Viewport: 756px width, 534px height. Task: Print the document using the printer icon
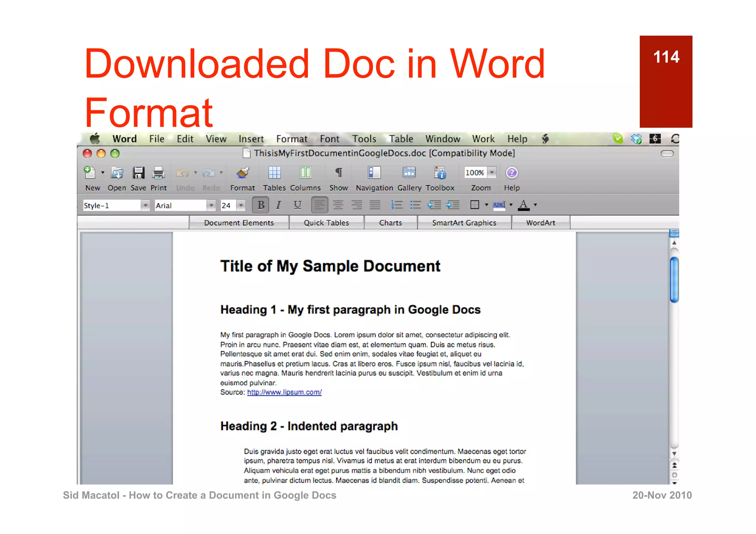click(x=158, y=173)
